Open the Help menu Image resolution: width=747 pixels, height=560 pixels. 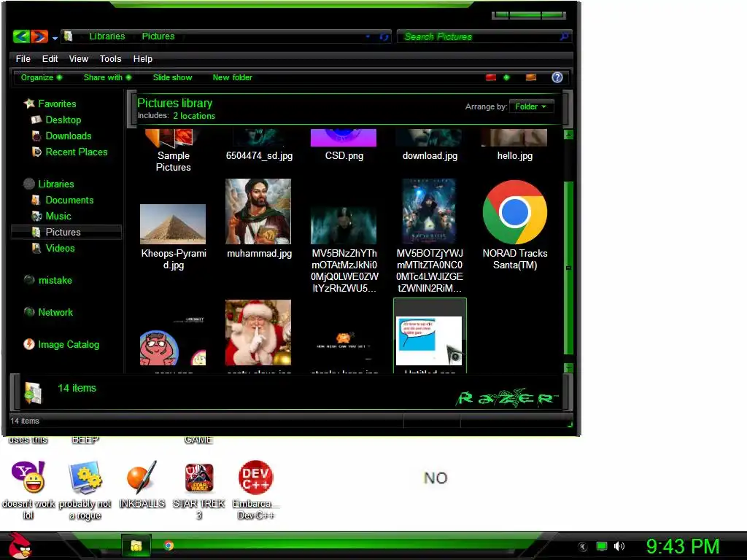click(x=142, y=59)
